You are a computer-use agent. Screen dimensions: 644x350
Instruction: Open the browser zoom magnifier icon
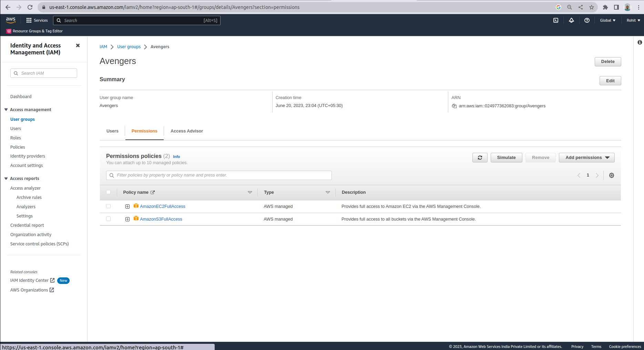point(570,7)
